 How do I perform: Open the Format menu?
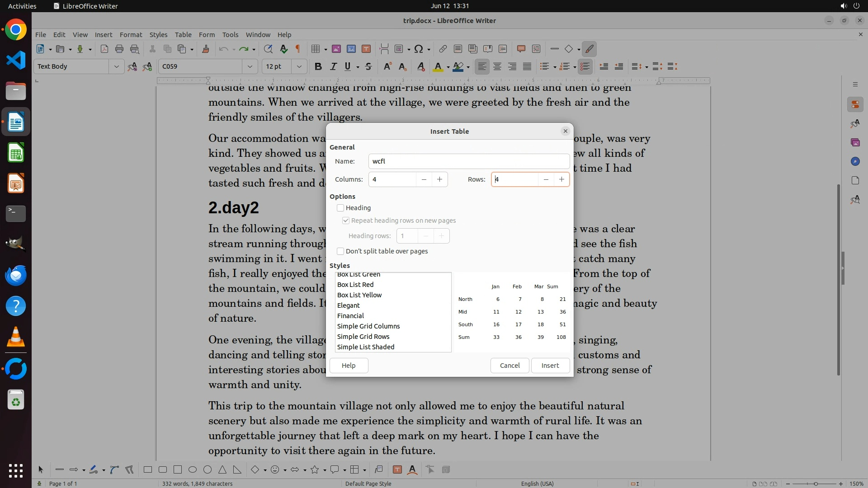click(x=131, y=34)
